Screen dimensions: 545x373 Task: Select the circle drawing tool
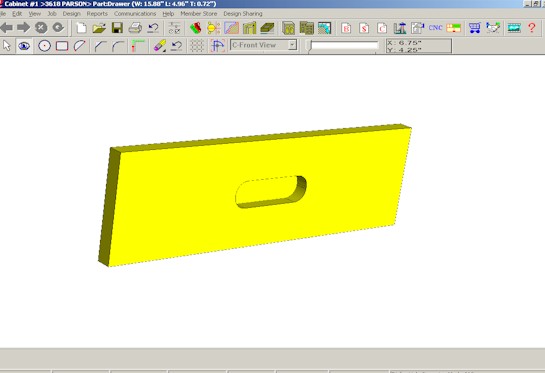[44, 46]
